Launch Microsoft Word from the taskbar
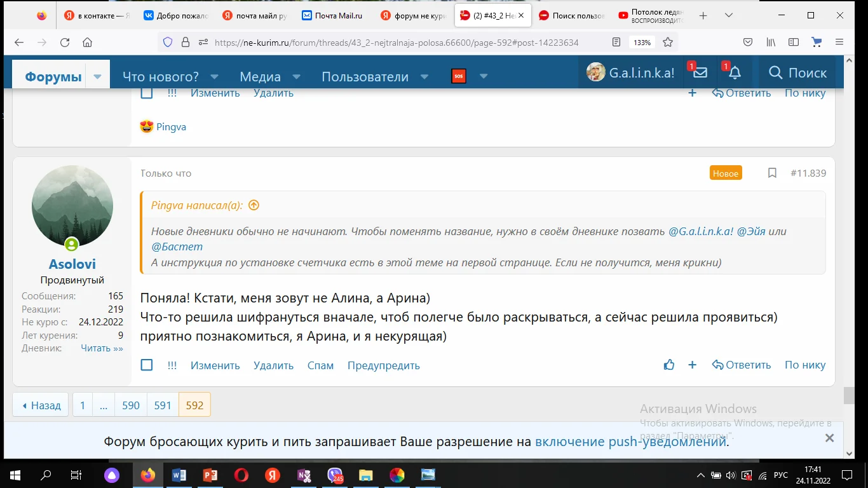The height and width of the screenshot is (488, 868). (x=178, y=475)
